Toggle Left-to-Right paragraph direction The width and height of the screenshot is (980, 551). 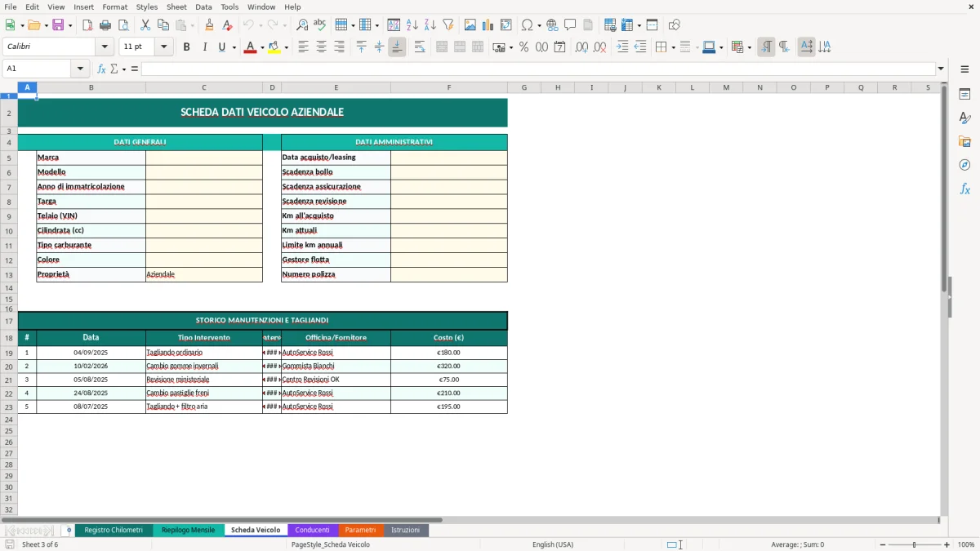coord(766,47)
